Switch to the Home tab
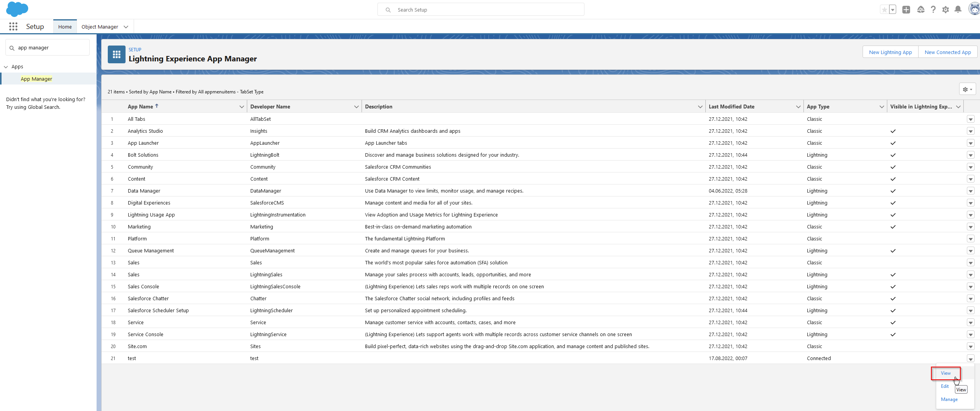980x411 pixels. tap(65, 26)
